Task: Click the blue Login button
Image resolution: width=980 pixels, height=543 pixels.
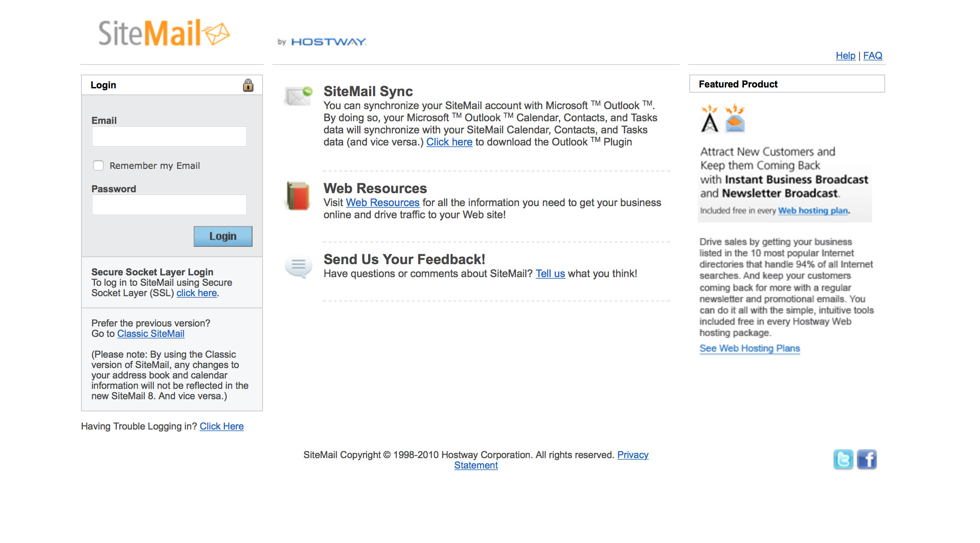Action: [x=223, y=236]
